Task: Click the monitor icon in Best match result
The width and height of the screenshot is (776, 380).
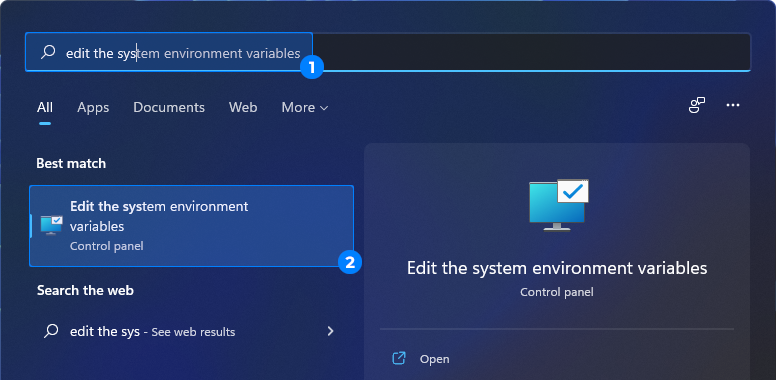Action: [x=51, y=225]
